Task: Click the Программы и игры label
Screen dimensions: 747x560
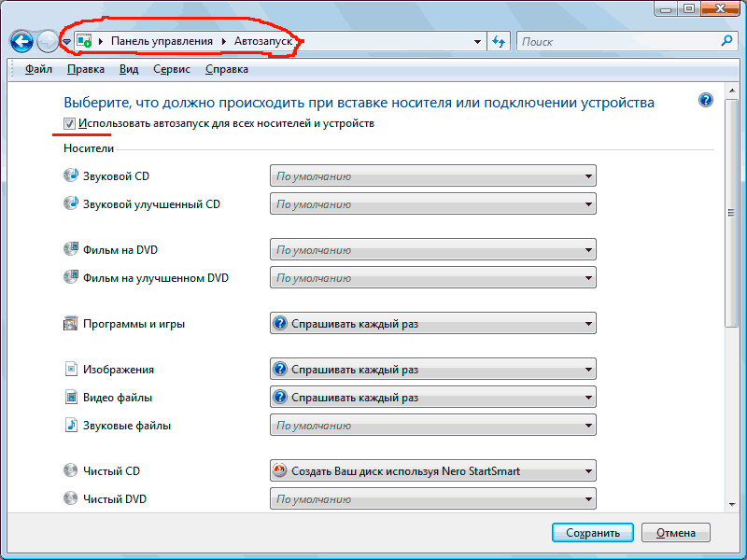Action: pos(134,324)
